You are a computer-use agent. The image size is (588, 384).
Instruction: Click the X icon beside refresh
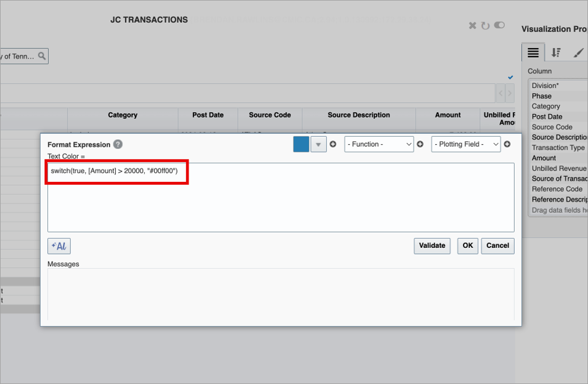pos(473,25)
